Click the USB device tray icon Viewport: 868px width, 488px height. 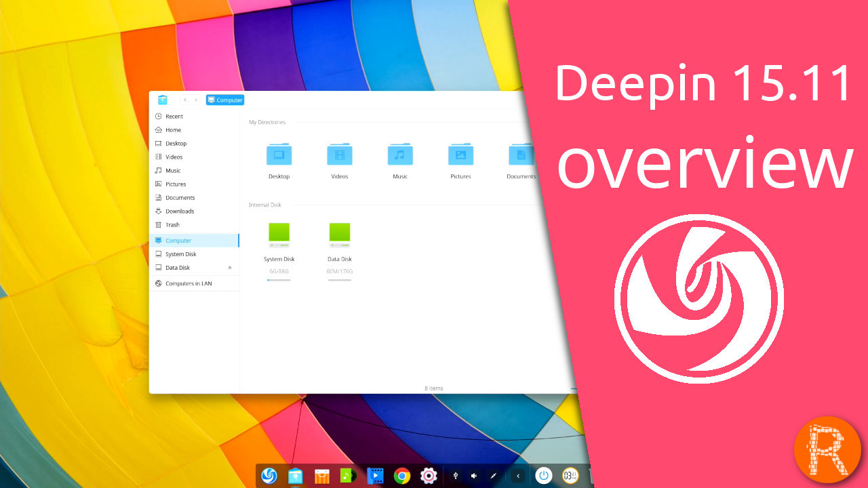(x=455, y=476)
